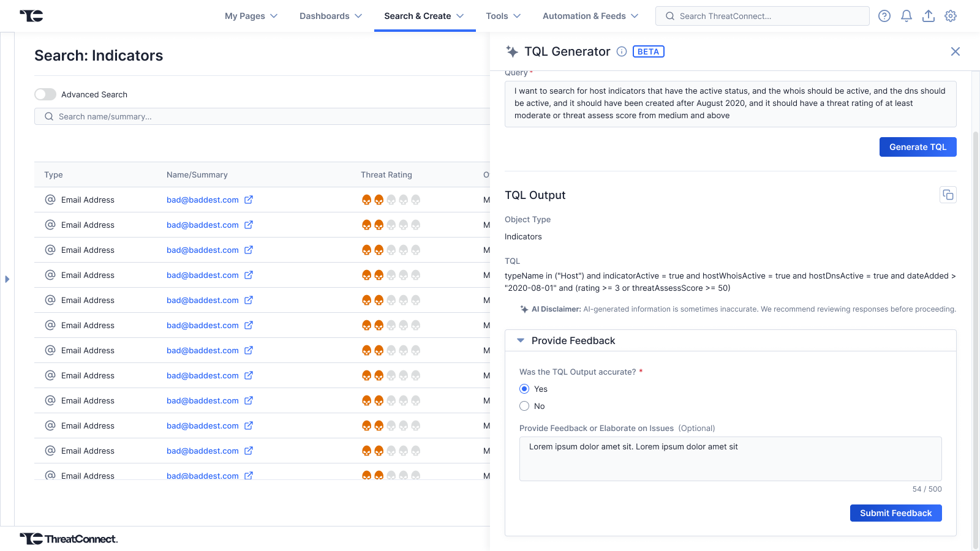The image size is (980, 551).
Task: Expand the My Pages dropdown
Action: [x=251, y=16]
